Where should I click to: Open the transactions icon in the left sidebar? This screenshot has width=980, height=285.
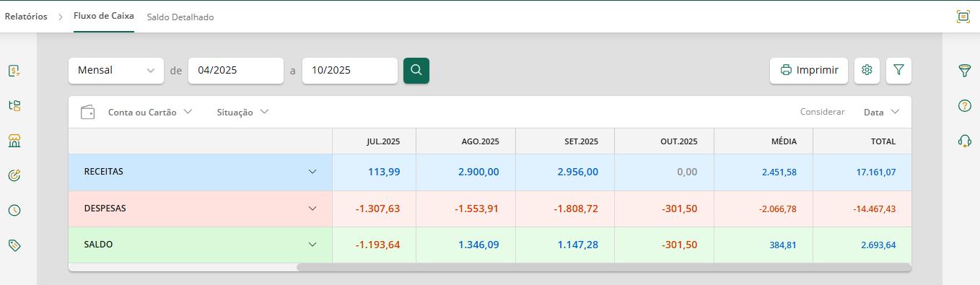tap(14, 71)
